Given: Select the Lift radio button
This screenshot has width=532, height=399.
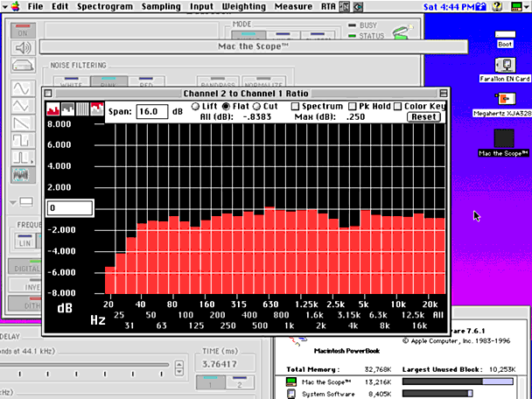Looking at the screenshot, I should 195,106.
